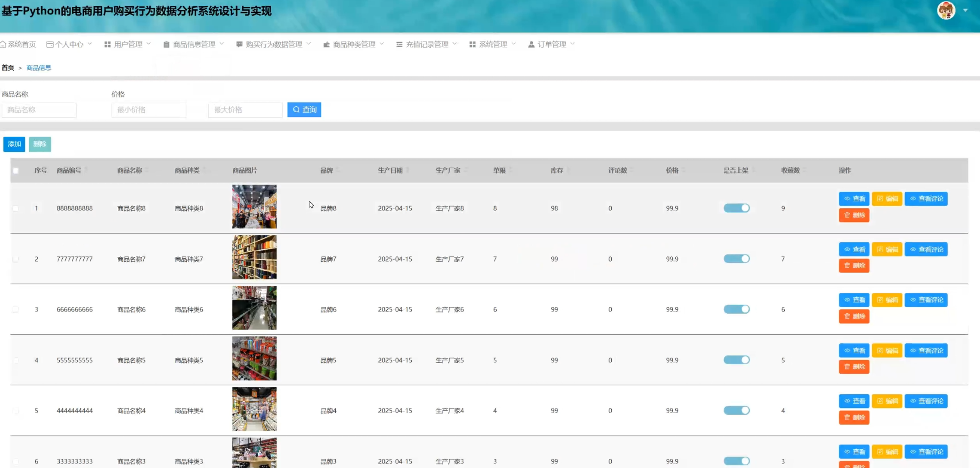
Task: Click 删除 for product 6666666666
Action: click(x=854, y=316)
